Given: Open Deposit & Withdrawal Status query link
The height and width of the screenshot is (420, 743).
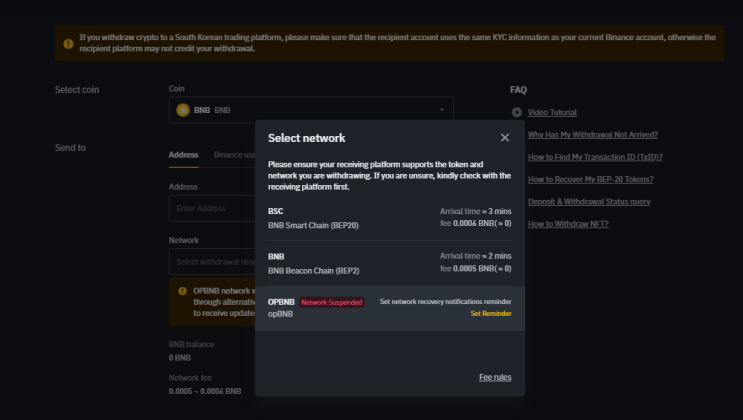Looking at the screenshot, I should tap(589, 201).
